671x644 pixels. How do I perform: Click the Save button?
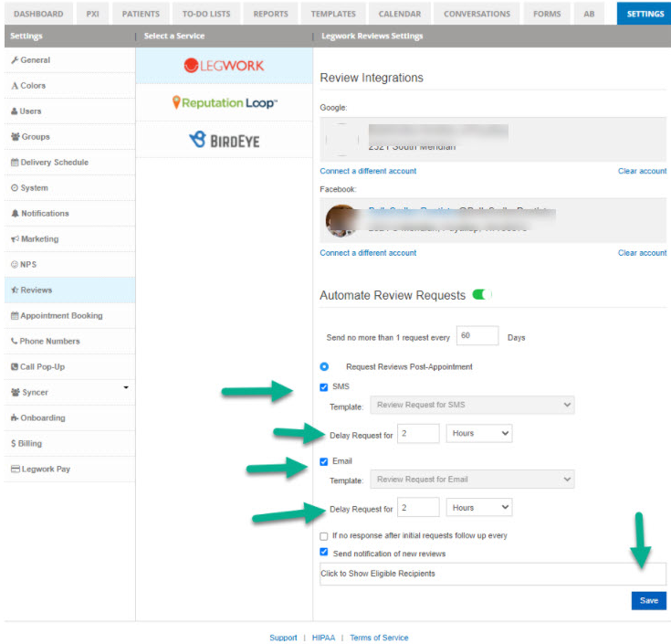click(x=648, y=600)
